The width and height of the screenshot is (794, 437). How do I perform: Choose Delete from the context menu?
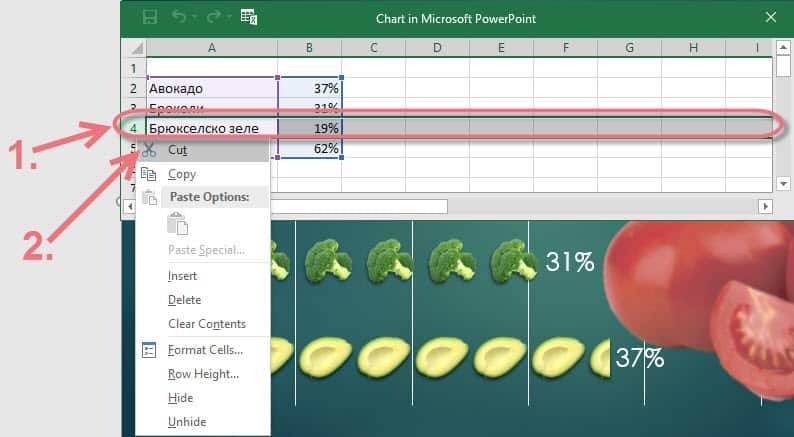tap(203, 300)
